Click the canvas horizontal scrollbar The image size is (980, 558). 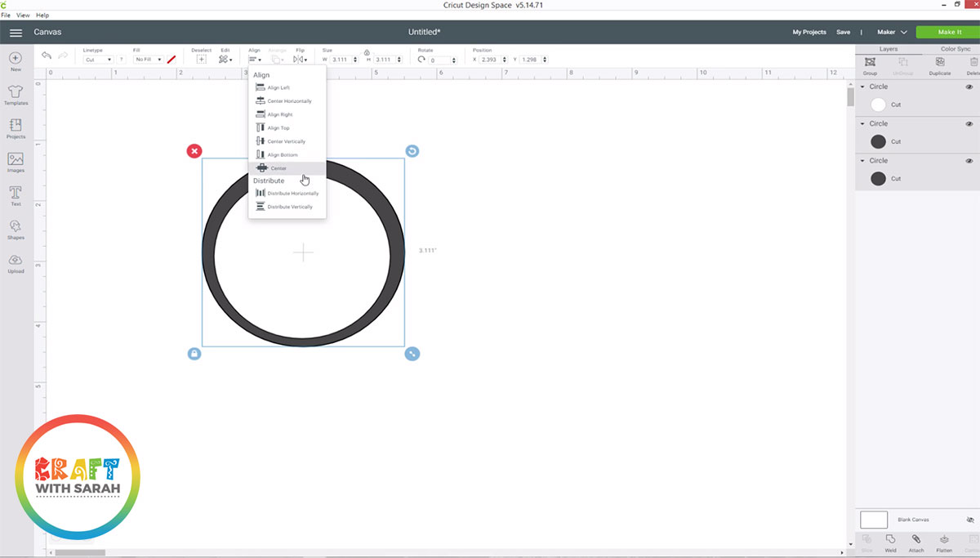point(81,552)
